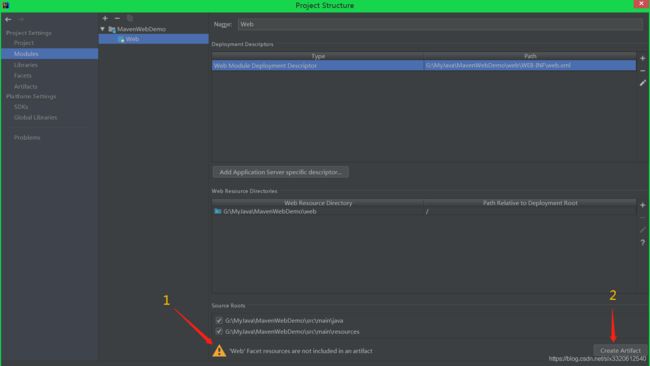This screenshot has height=366, width=650.
Task: Click the src\main\resources source root path
Action: pos(292,332)
